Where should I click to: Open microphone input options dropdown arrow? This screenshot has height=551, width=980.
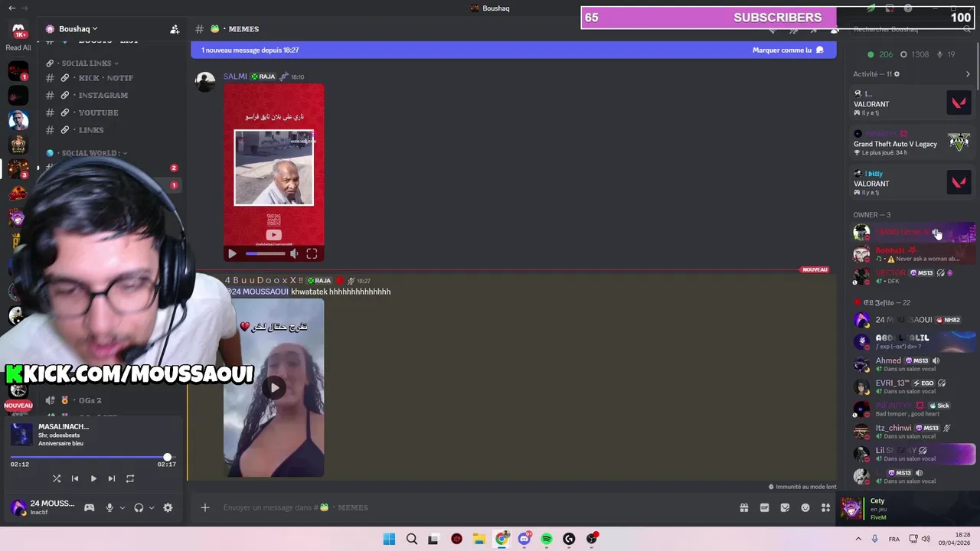(122, 507)
